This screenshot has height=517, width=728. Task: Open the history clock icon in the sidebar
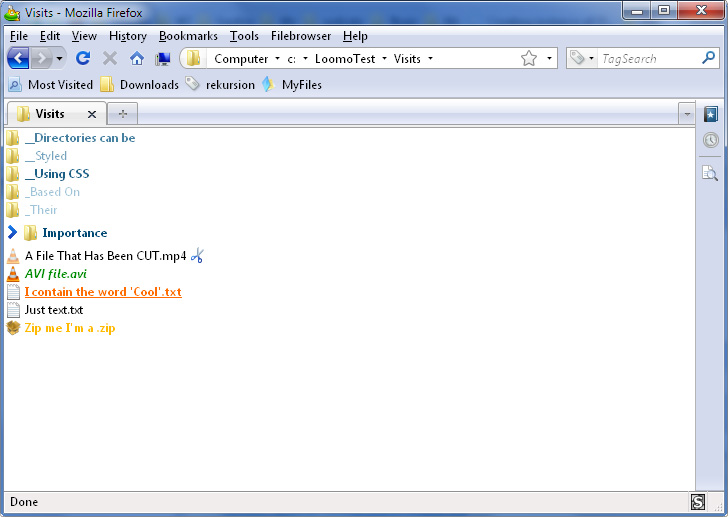(x=710, y=140)
